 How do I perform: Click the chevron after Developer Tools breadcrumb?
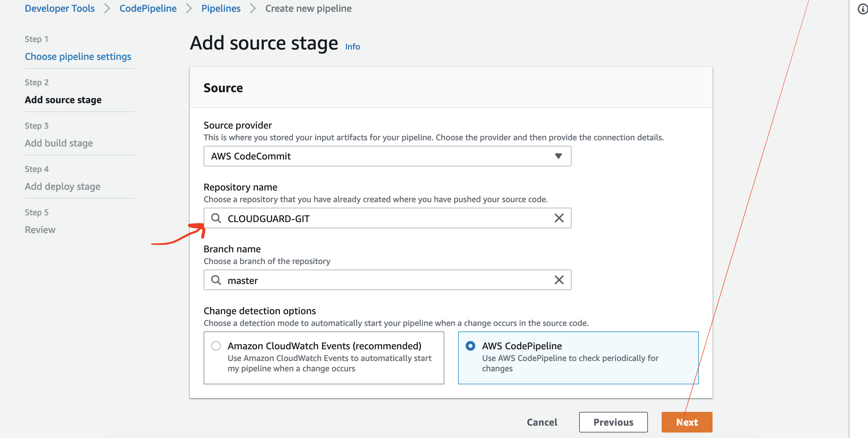point(107,8)
